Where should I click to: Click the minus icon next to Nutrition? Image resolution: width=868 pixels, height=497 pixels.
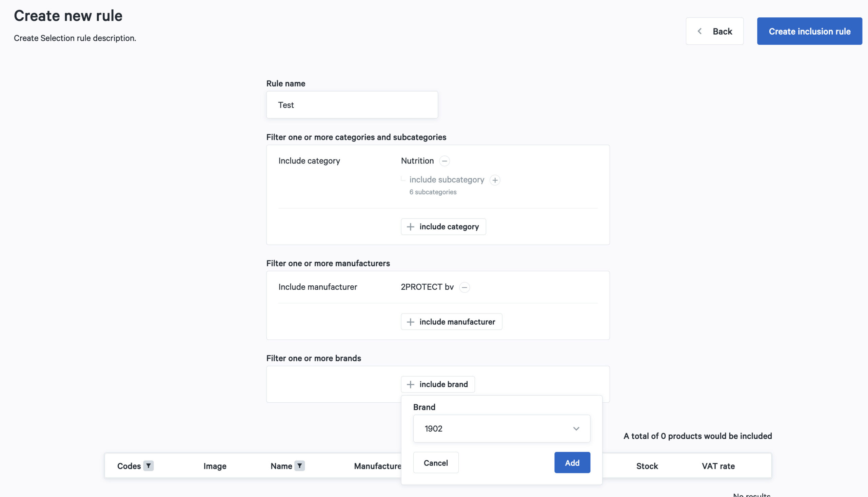[x=445, y=160]
